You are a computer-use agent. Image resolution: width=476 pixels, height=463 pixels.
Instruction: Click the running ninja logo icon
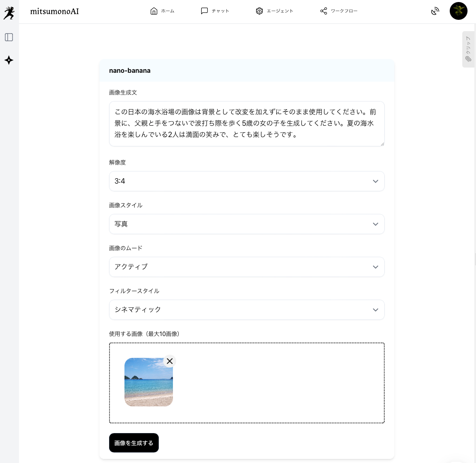tap(9, 13)
